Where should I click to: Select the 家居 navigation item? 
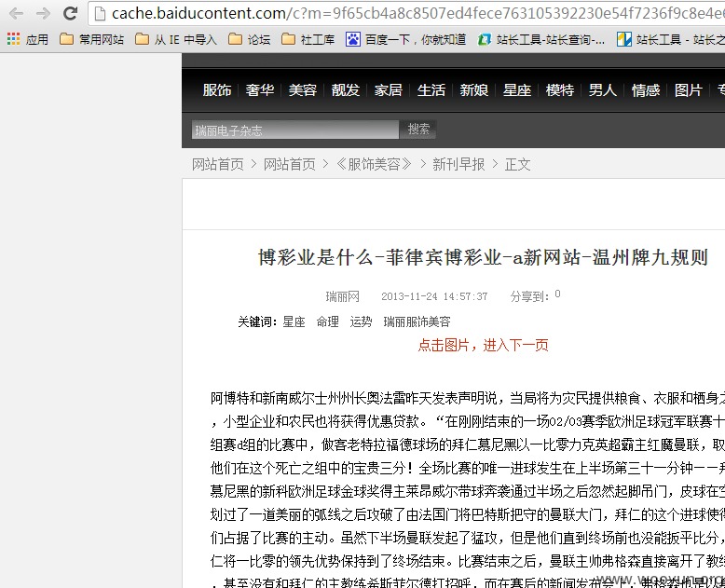tap(389, 89)
